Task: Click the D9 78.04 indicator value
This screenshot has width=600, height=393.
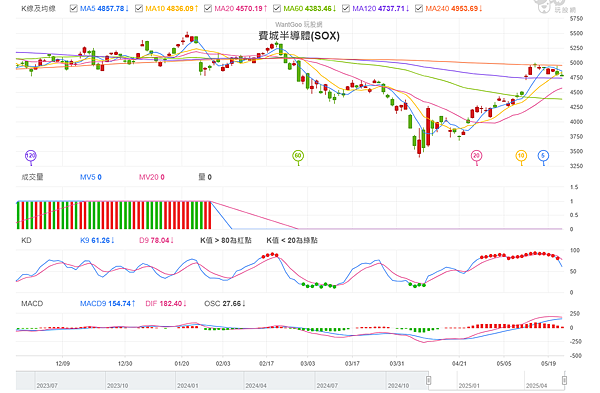Action: 156,240
